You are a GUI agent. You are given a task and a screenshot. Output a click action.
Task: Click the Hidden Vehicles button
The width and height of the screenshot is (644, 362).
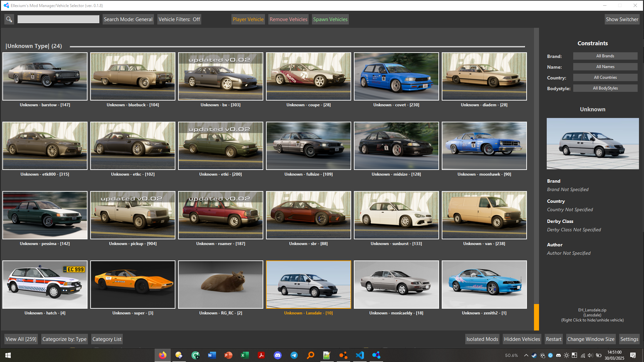tap(522, 339)
